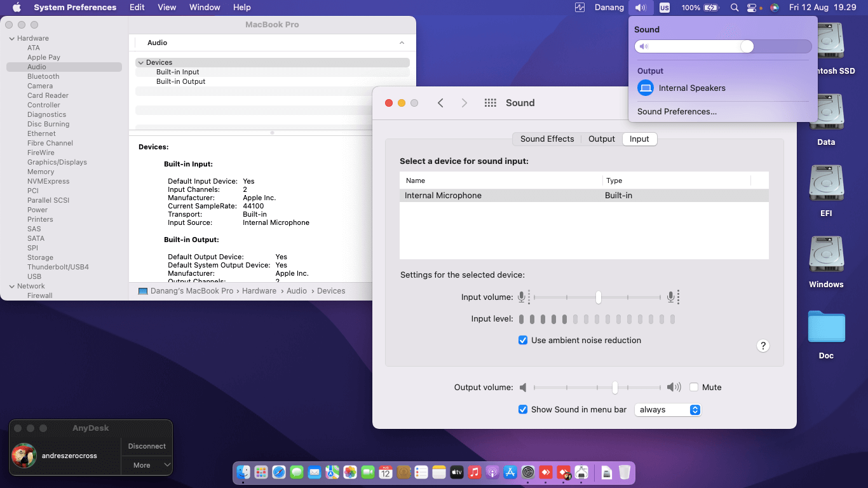Collapse the Devices disclosure triangle
Image resolution: width=868 pixels, height=488 pixels.
140,62
